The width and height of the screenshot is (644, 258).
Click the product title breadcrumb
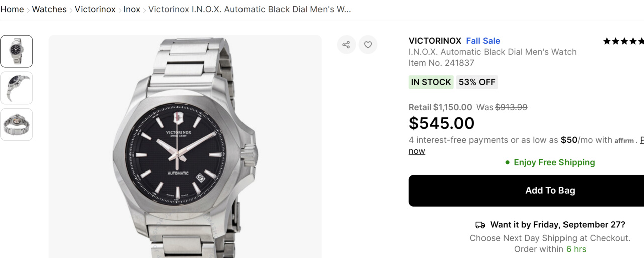click(x=250, y=10)
